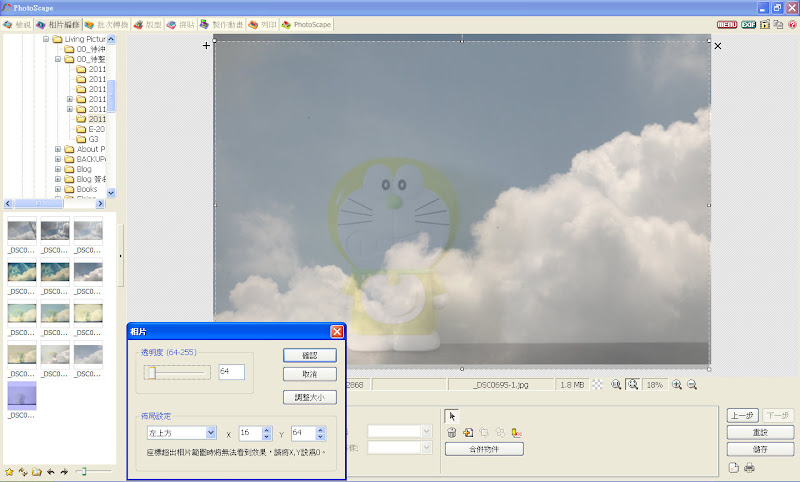This screenshot has height=482, width=800.
Task: Open the 製作動畫 animated GIF tab
Action: pos(221,24)
